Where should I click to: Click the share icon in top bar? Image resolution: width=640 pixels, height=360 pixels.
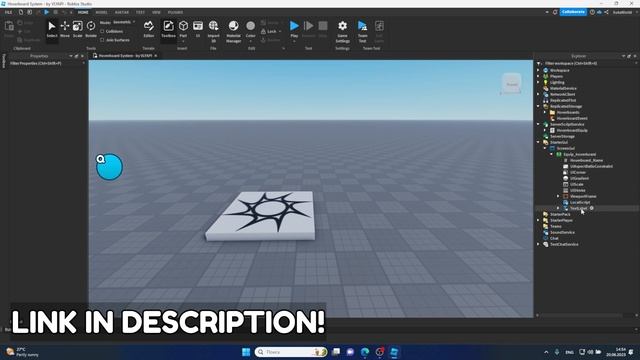click(607, 12)
